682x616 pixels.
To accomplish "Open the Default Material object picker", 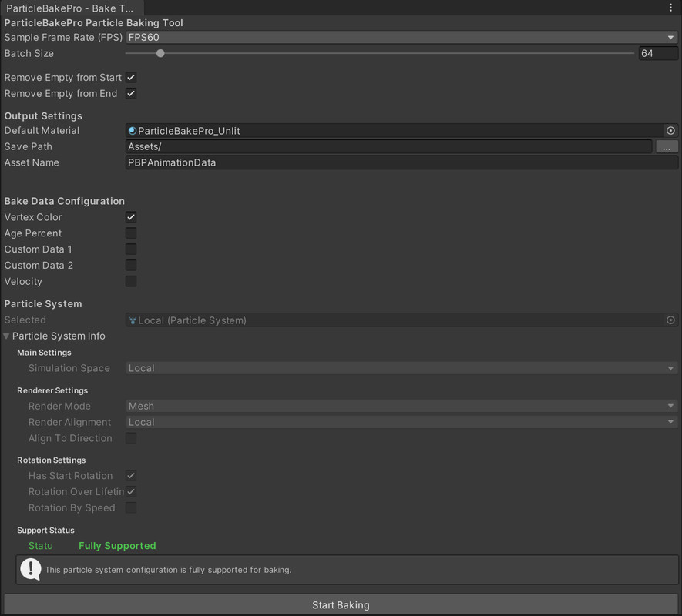I will (670, 130).
